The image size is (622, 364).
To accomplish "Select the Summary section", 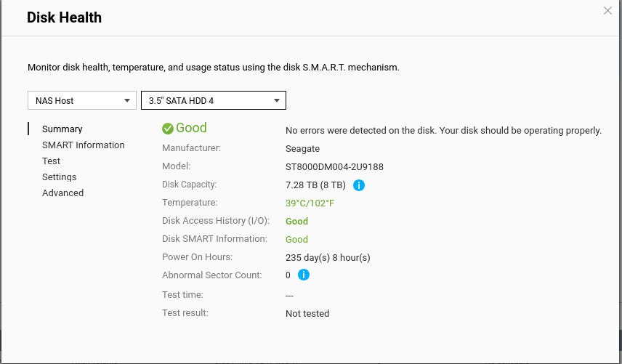I will pos(62,129).
